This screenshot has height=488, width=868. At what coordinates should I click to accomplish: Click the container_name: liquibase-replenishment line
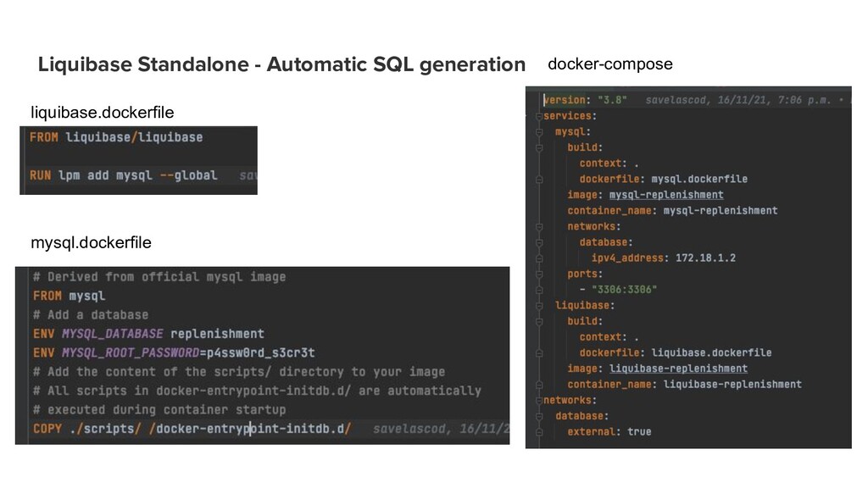tap(684, 385)
